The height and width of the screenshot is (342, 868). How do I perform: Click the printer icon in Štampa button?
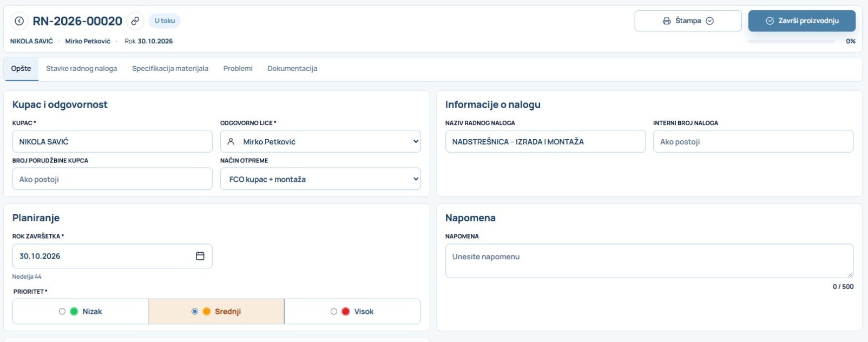click(667, 21)
